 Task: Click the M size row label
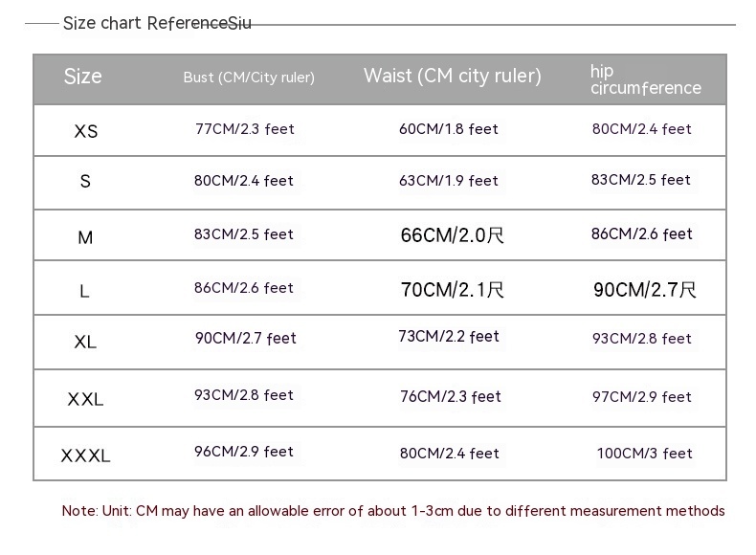[x=85, y=237]
